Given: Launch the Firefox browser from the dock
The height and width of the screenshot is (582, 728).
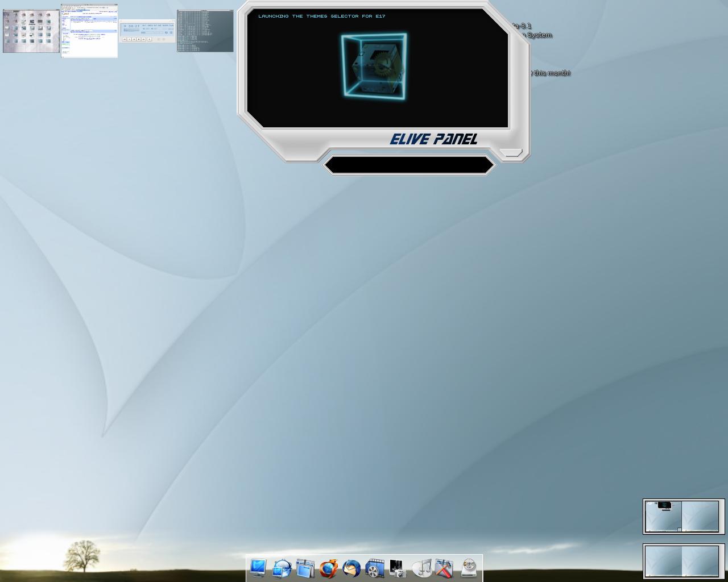Looking at the screenshot, I should point(328,568).
